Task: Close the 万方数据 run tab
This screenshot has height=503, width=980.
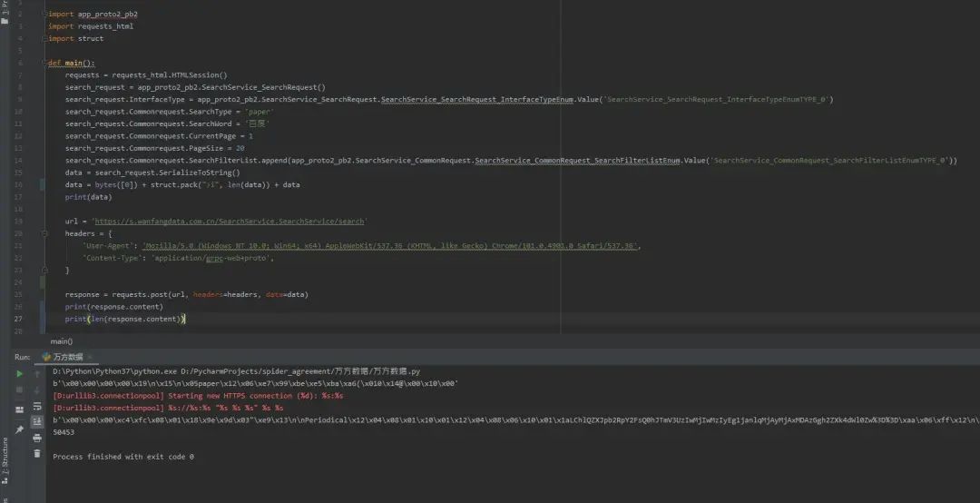Action: click(x=89, y=357)
